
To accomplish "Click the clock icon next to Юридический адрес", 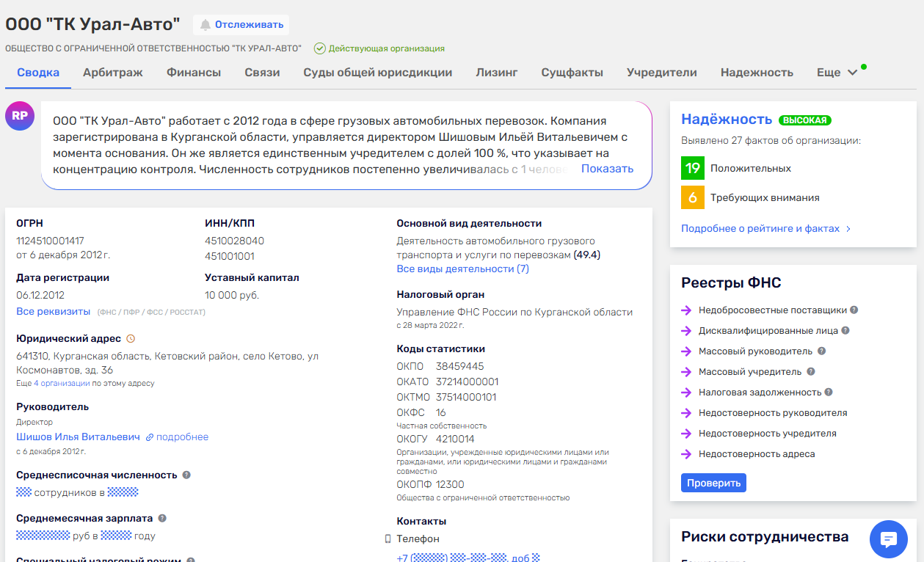I will tap(131, 339).
